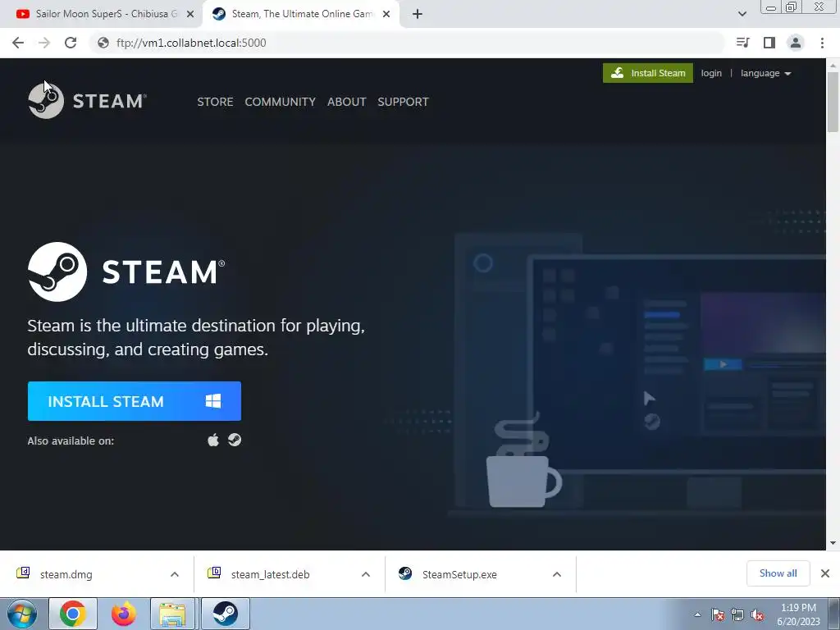Click the muted volume tray icon
This screenshot has width=840, height=630.
pyautogui.click(x=757, y=615)
